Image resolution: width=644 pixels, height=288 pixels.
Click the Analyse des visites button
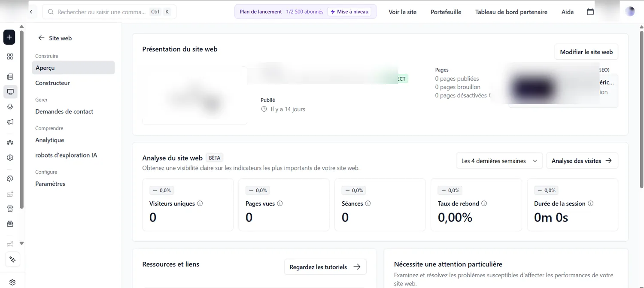coord(582,161)
